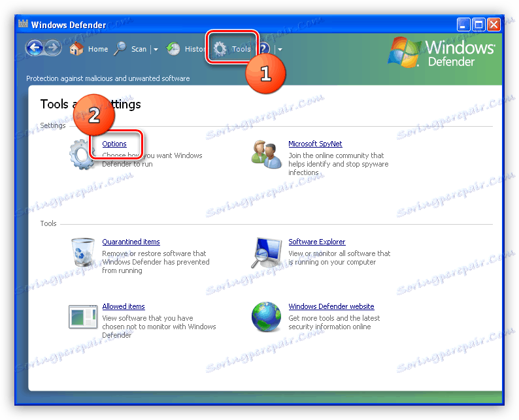This screenshot has width=519, height=420.
Task: Open the Quarantined items link
Action: click(x=131, y=242)
